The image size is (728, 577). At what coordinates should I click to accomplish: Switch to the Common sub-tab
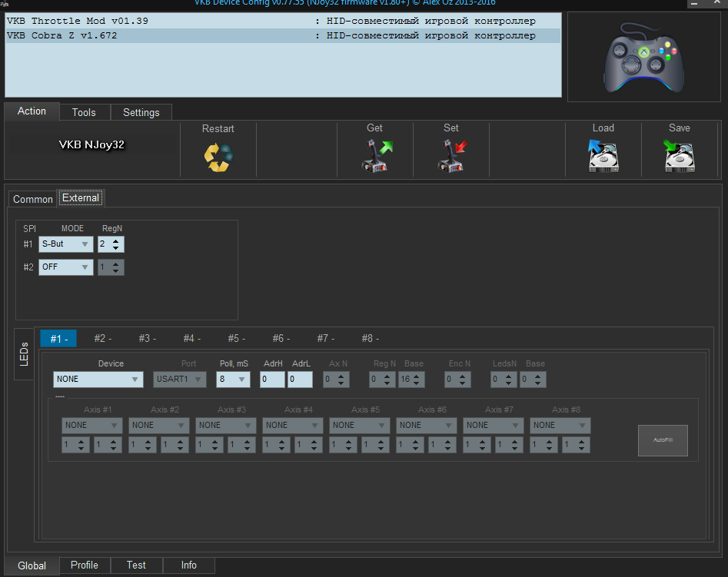[x=32, y=199]
